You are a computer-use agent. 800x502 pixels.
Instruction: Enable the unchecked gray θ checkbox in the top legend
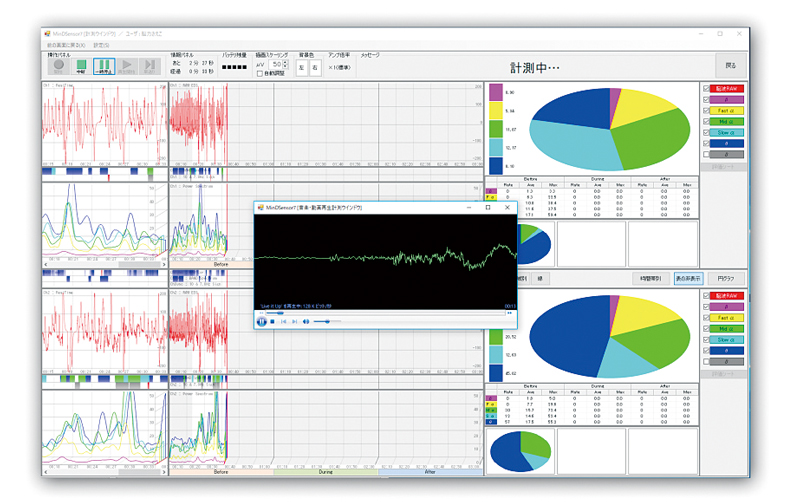click(x=706, y=154)
